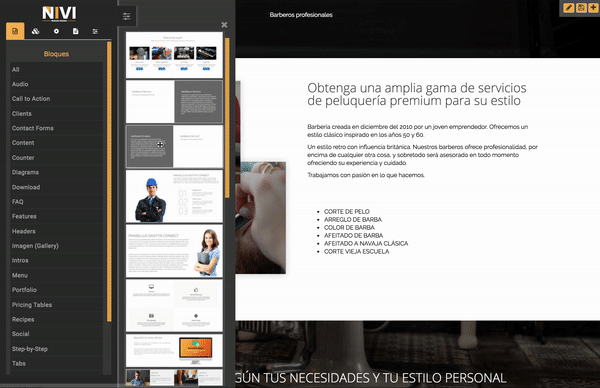Select the orange Bloques page tab icon
600x388 pixels.
[x=15, y=31]
